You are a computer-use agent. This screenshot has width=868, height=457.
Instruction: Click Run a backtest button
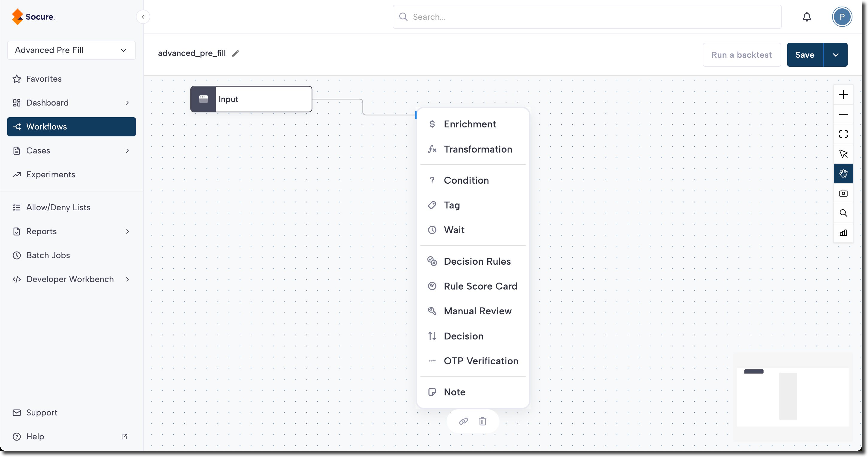click(x=741, y=55)
